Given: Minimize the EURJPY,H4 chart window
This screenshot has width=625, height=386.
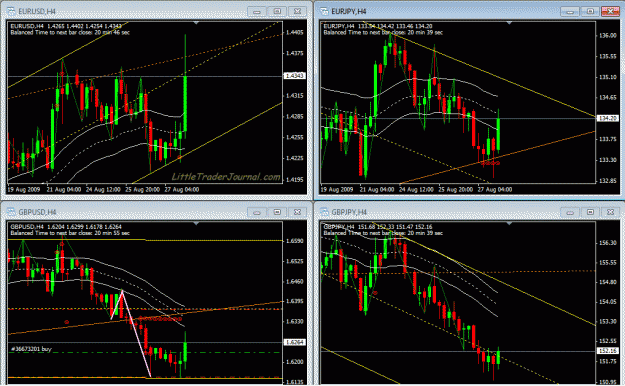Looking at the screenshot, I should [570, 12].
